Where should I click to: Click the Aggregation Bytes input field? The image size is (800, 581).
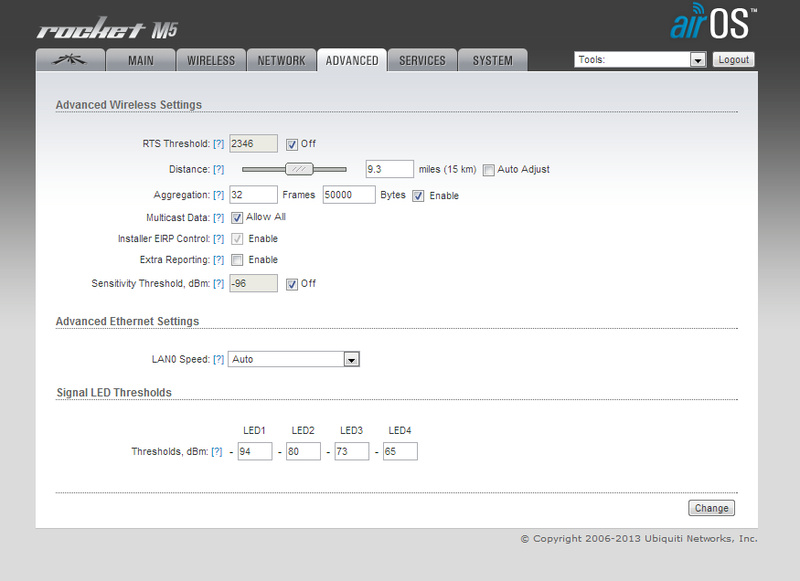click(x=349, y=194)
